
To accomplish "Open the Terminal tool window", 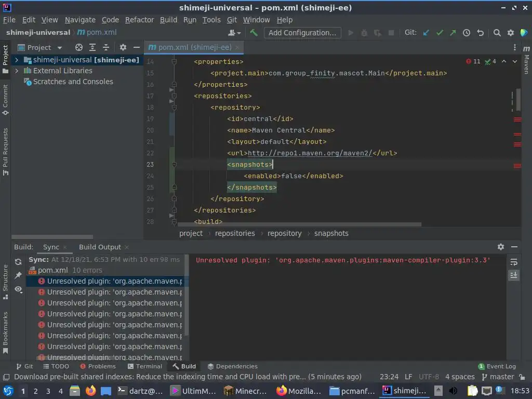I will pos(145,366).
